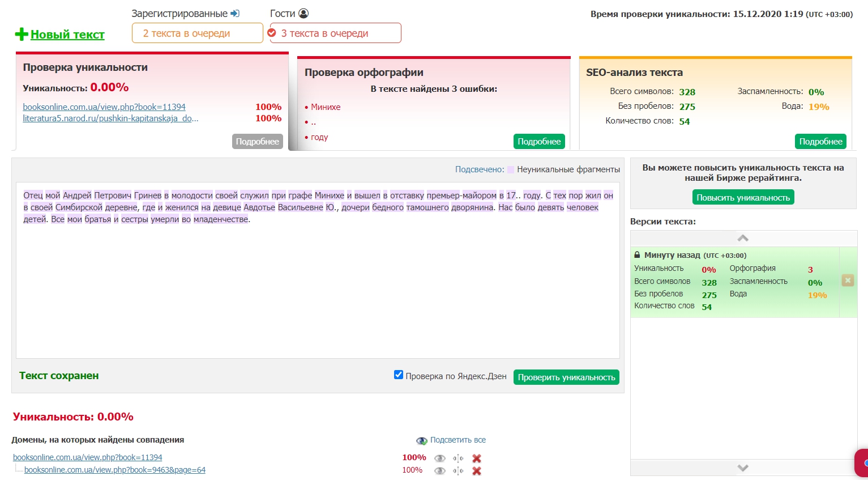Click the eye icon beside Подсветить все
Image resolution: width=868 pixels, height=480 pixels.
click(x=421, y=441)
